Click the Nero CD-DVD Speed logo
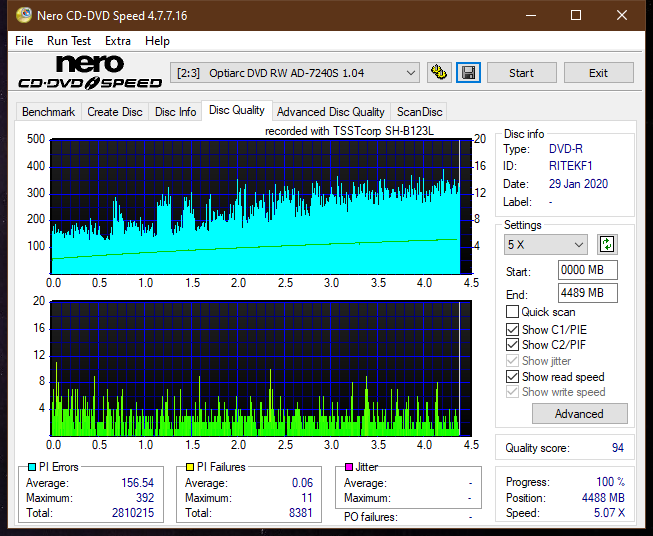Image resolution: width=653 pixels, height=536 pixels. [x=90, y=72]
